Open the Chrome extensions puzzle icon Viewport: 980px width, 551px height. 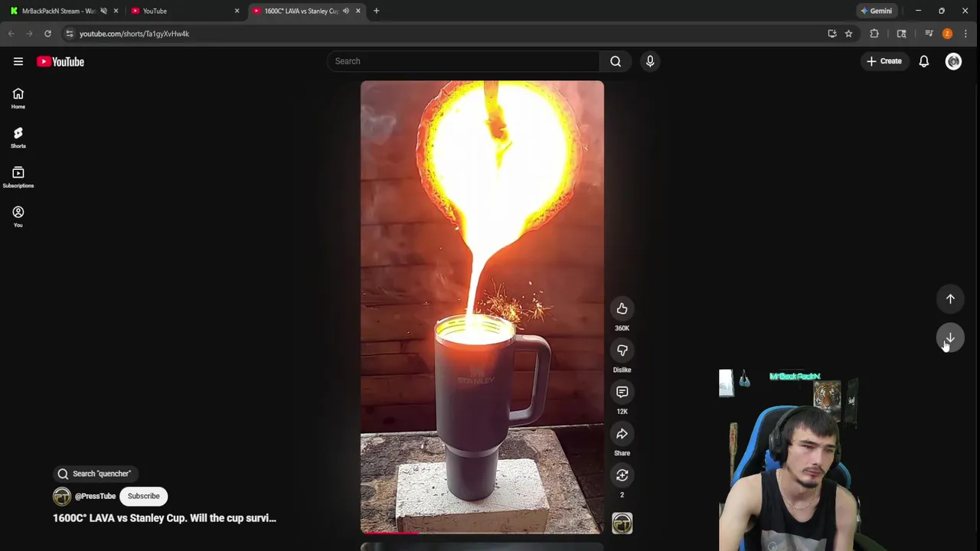point(874,34)
